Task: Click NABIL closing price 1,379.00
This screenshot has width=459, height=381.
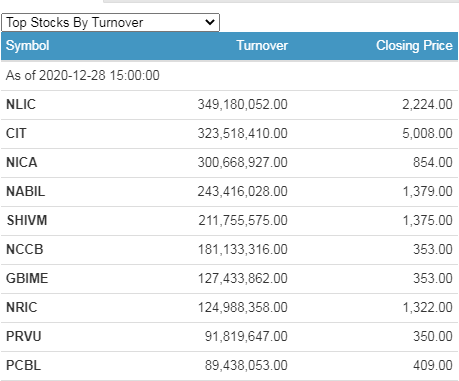Action: click(x=428, y=192)
